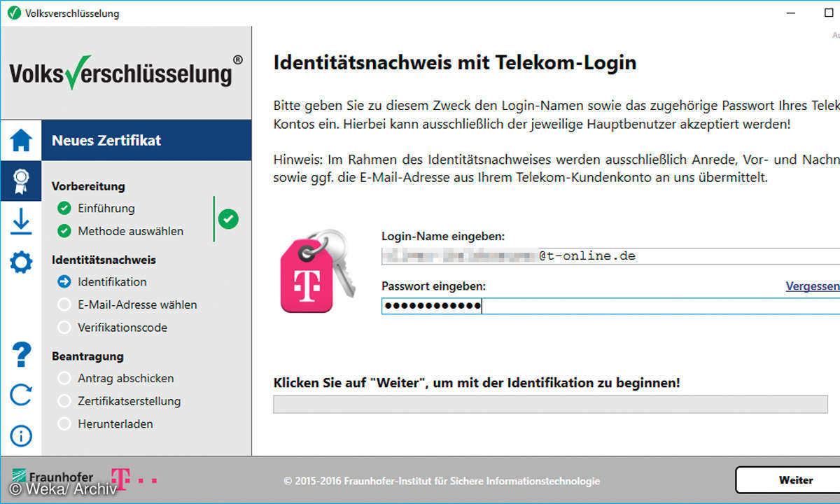Open the download arrow sidebar icon

coord(21,221)
